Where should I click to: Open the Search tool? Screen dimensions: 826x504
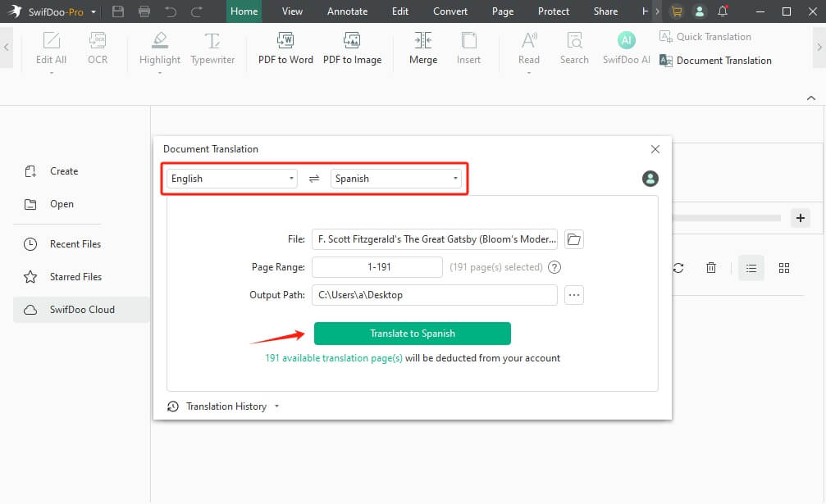574,48
